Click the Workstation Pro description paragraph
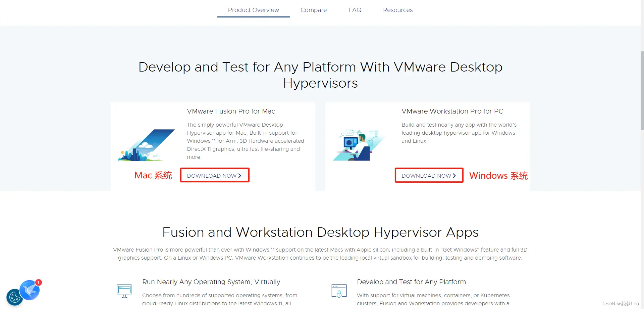This screenshot has width=644, height=309. (459, 133)
